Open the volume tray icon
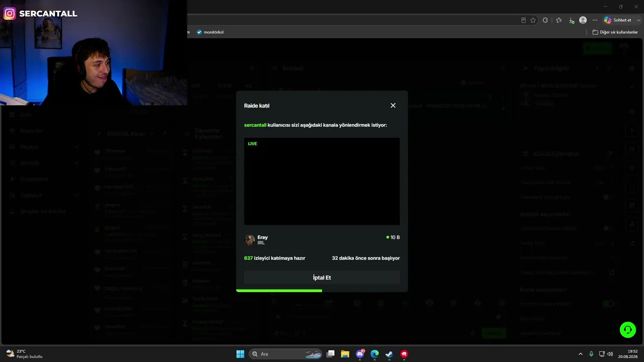Image resolution: width=644 pixels, height=362 pixels. (610, 354)
